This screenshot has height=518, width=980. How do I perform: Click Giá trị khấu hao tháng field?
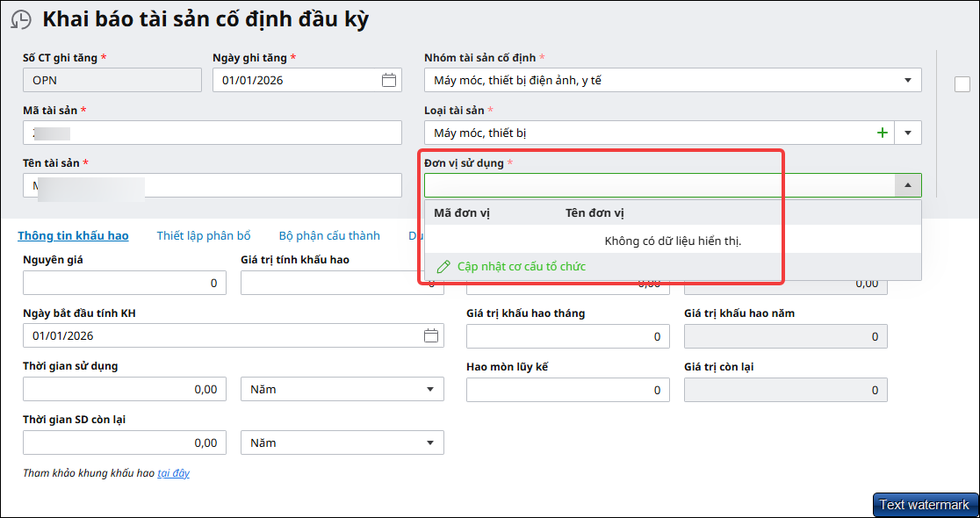(x=568, y=336)
